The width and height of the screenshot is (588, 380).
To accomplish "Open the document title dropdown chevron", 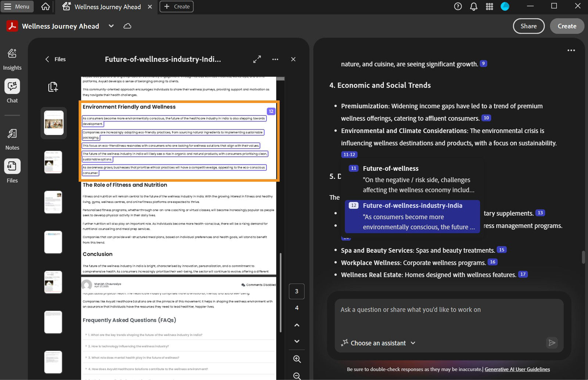I will (x=111, y=26).
